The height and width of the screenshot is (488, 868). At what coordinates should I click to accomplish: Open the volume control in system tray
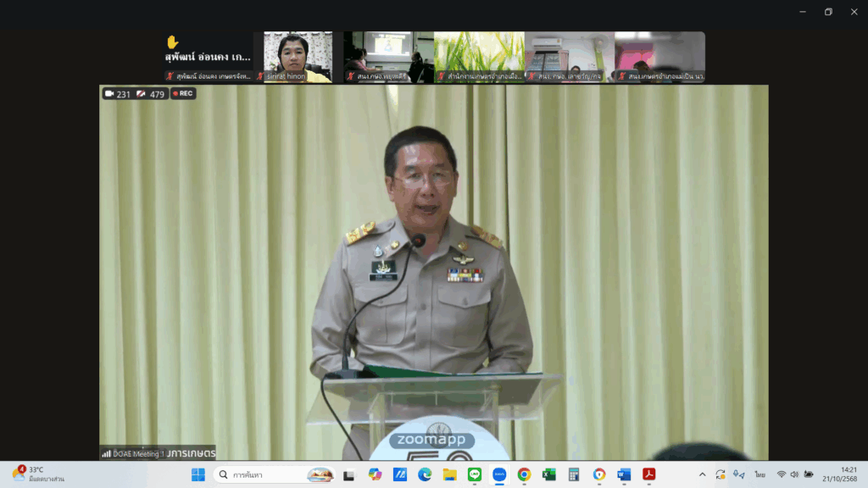(x=794, y=474)
